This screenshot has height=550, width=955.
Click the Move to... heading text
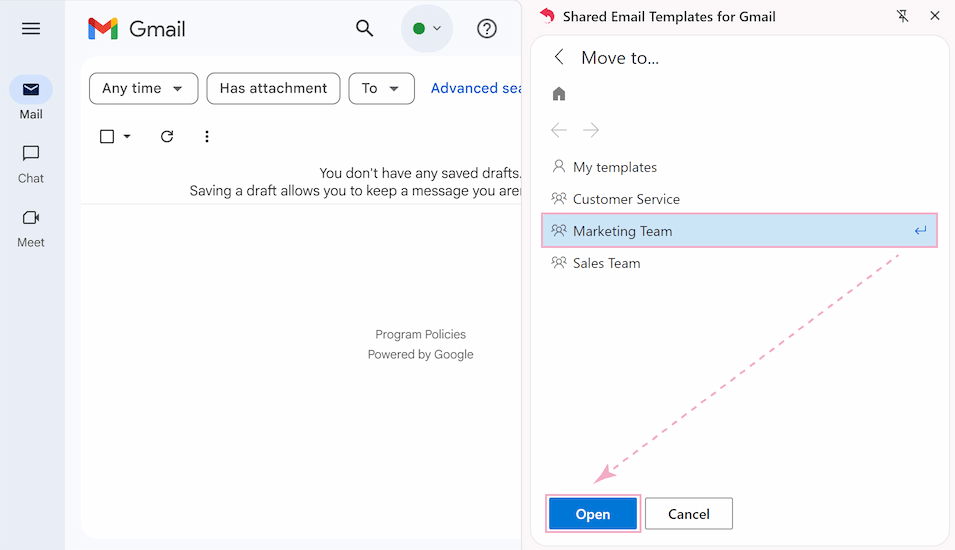[x=620, y=58]
